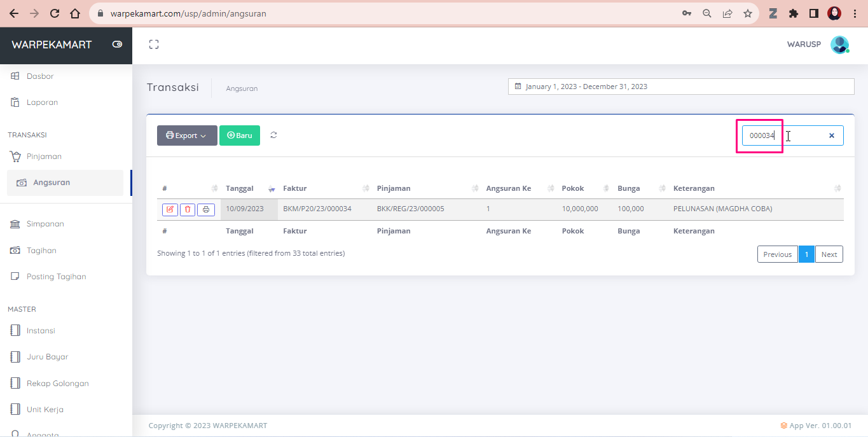Screen dimensions: 868x437
Task: Sort by Tanggal column header
Action: (x=249, y=188)
